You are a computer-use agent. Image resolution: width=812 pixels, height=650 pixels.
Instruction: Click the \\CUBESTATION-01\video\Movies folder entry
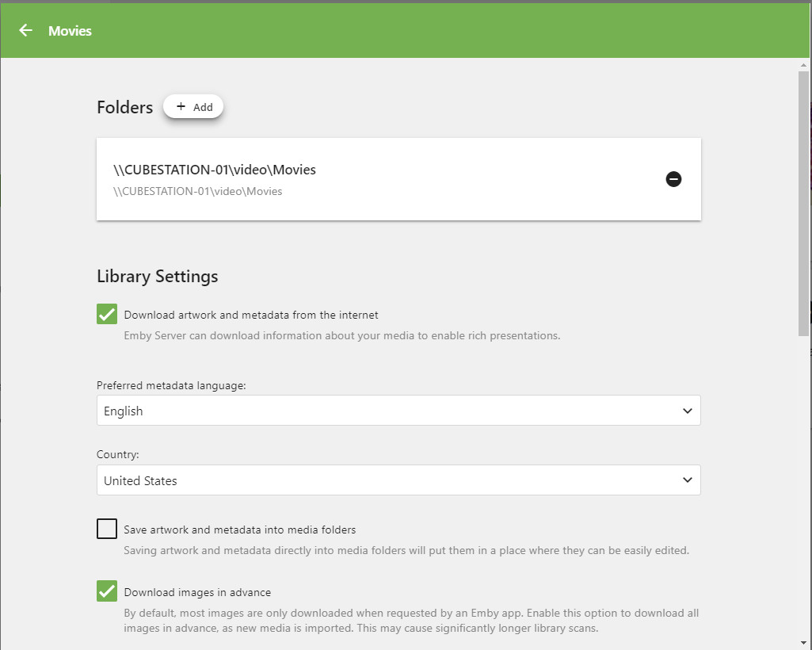tap(215, 170)
